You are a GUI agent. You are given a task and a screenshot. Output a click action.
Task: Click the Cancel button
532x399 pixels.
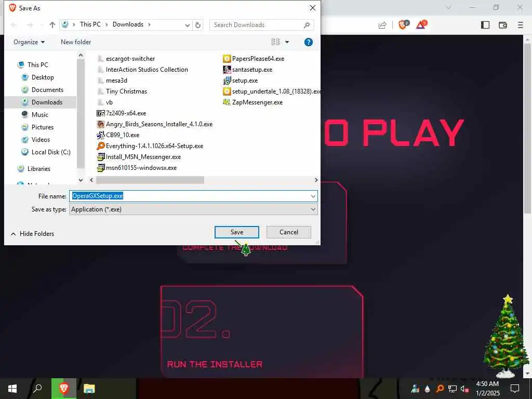point(289,232)
